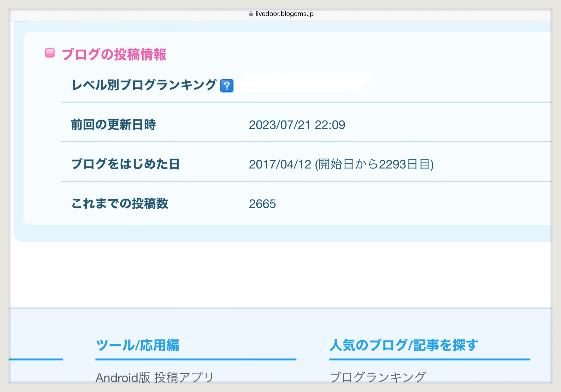
Task: Open the ブログランキング footer link
Action: (x=378, y=377)
